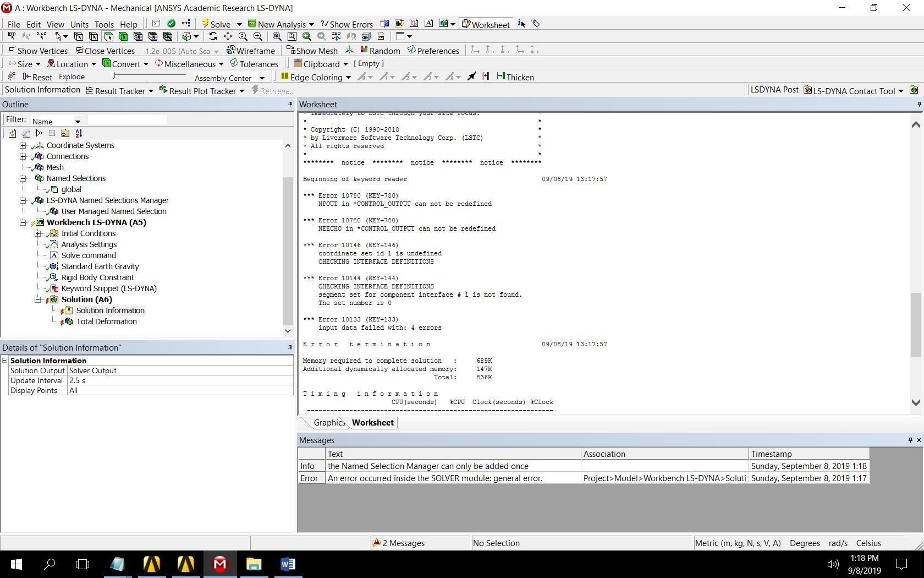Click the 2 Messages status bar icon
Viewport: 924px width, 578px height.
pyautogui.click(x=377, y=543)
